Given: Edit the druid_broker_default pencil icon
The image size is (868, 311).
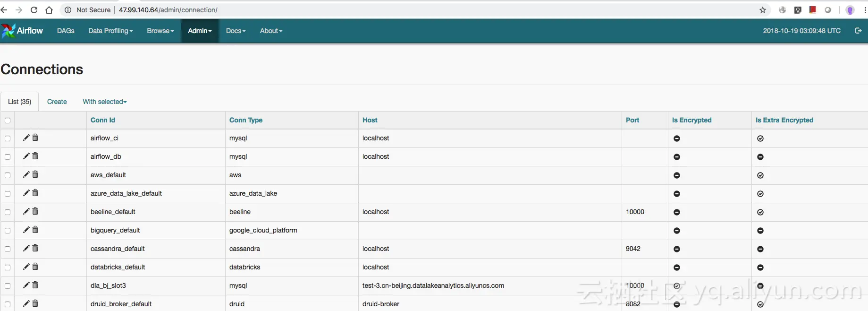Looking at the screenshot, I should (x=26, y=303).
